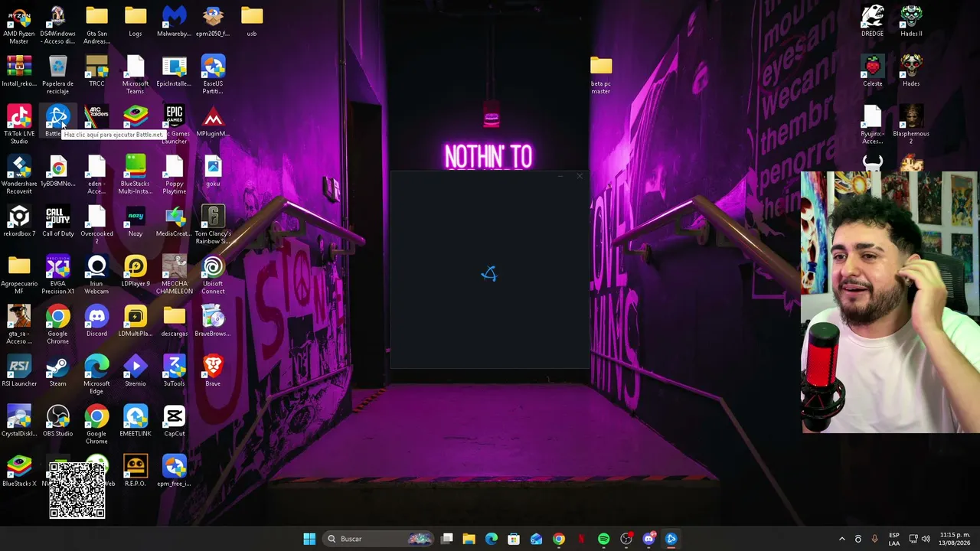Select the Ryujinx shortcut on the desktop
Viewport: 980px width, 551px height.
(872, 125)
